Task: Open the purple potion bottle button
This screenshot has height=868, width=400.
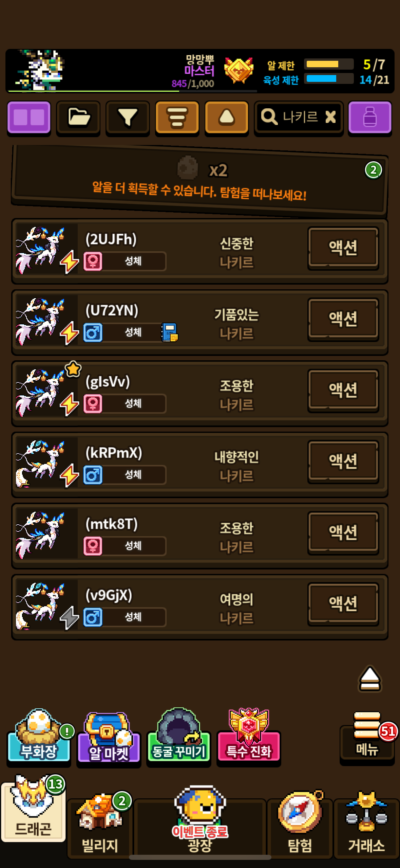Action: coord(370,117)
